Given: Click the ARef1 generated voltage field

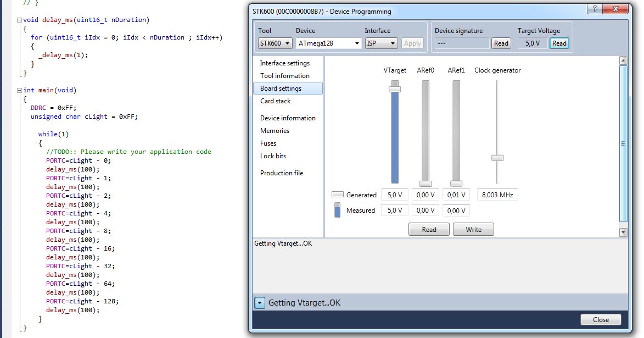Looking at the screenshot, I should point(456,195).
